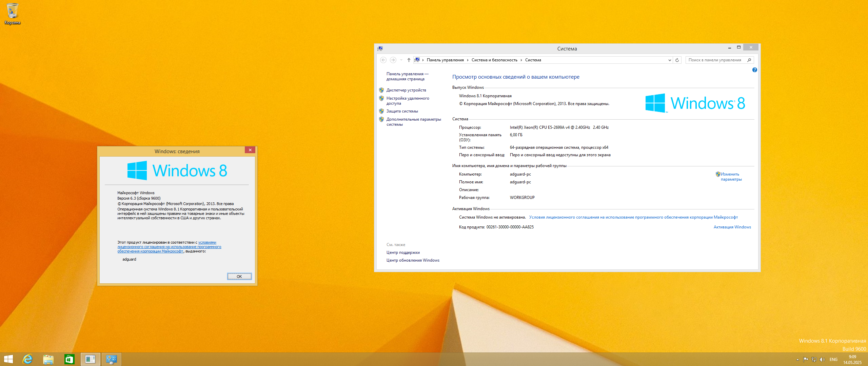Screen dimensions: 868x366
Task: Open 'Диспетчер устройств' link
Action: [406, 90]
